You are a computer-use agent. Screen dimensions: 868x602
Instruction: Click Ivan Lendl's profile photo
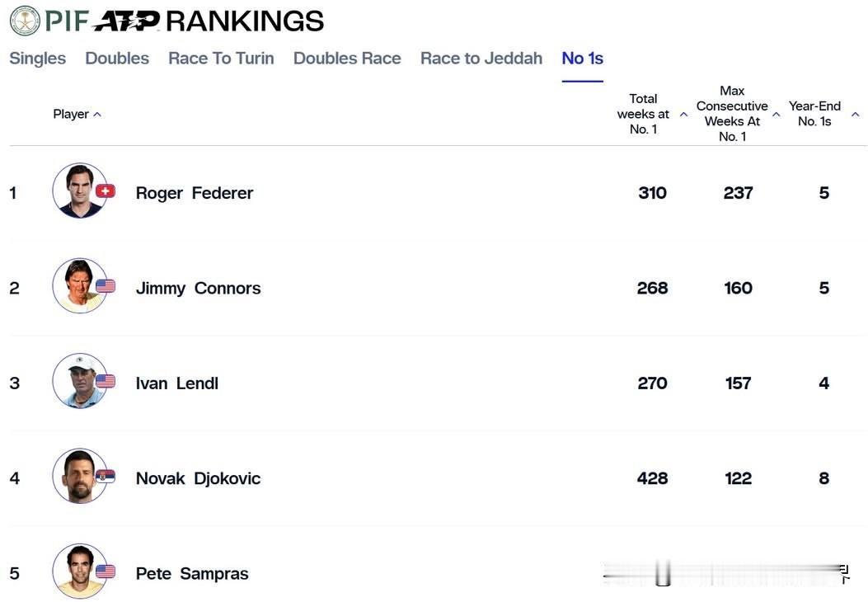click(79, 381)
